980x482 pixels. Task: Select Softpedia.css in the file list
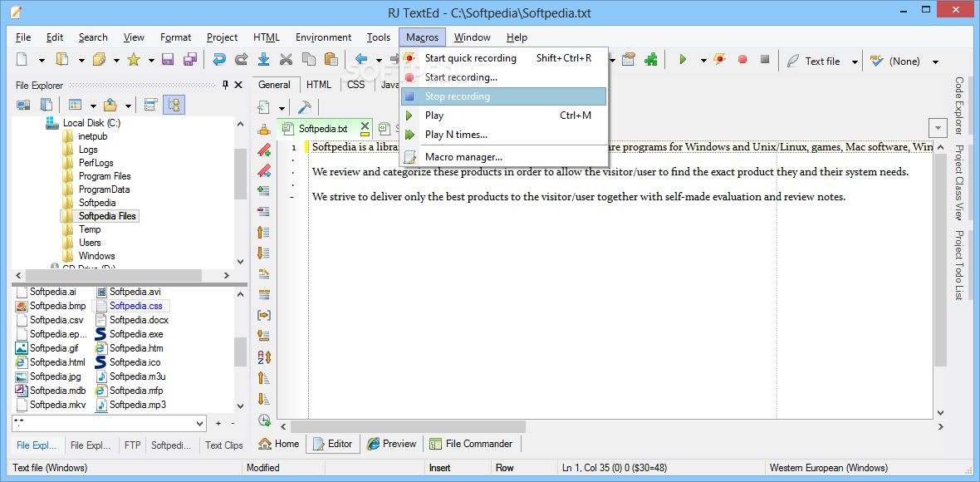(131, 306)
